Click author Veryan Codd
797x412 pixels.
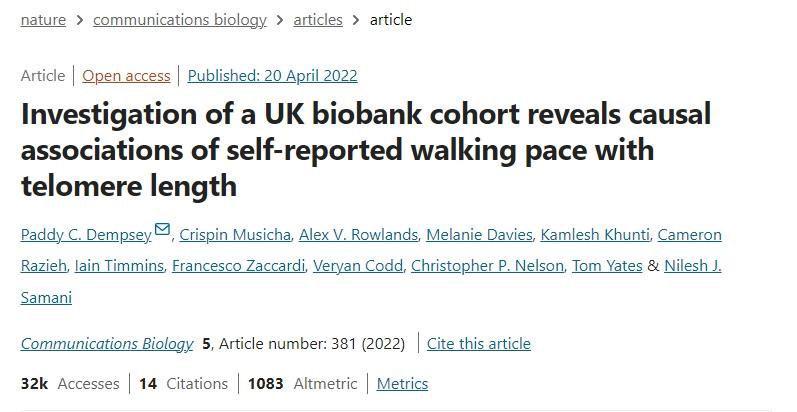(x=358, y=266)
